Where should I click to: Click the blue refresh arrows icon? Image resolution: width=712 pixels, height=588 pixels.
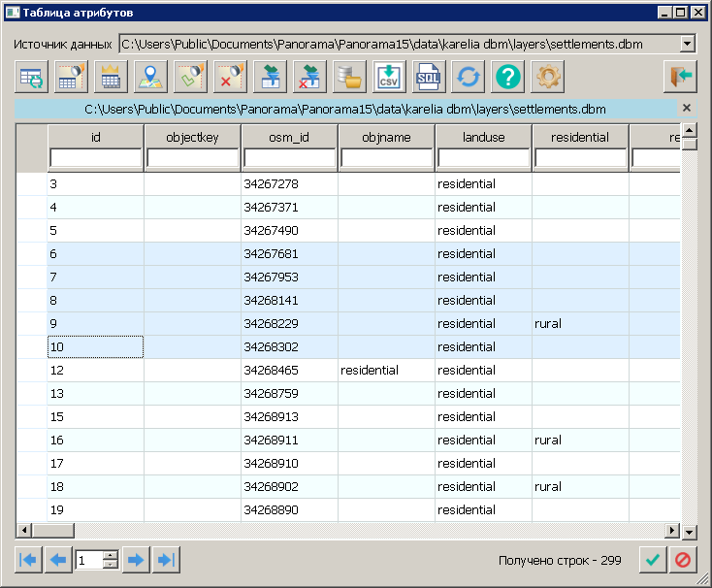(x=469, y=76)
